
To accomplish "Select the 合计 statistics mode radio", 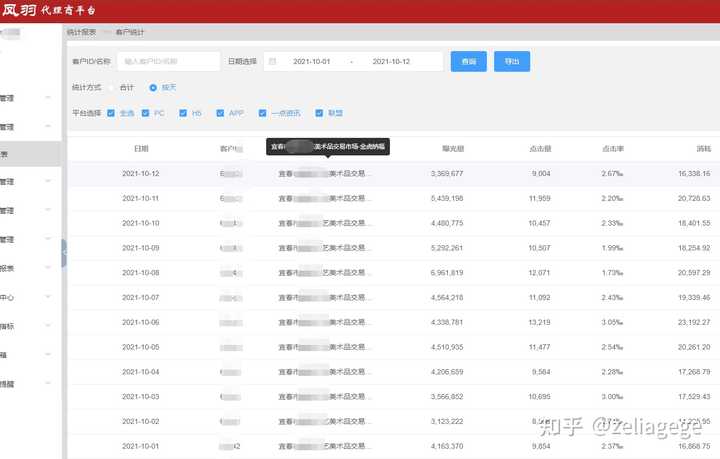I will [112, 87].
